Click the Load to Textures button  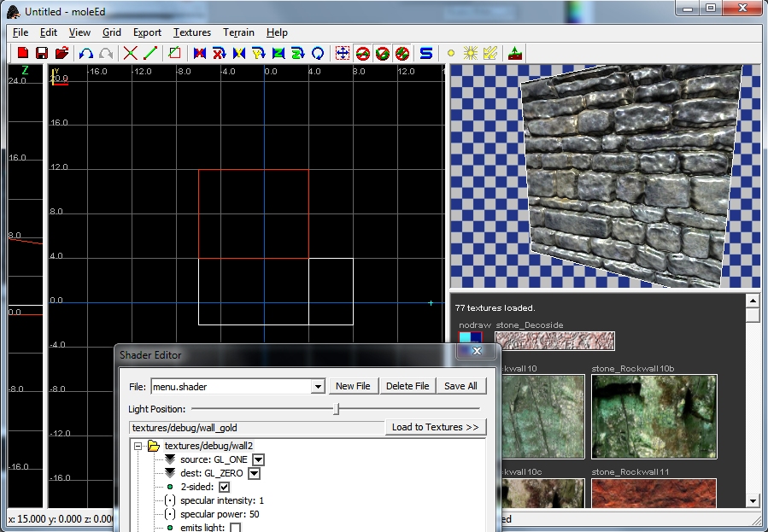point(436,427)
